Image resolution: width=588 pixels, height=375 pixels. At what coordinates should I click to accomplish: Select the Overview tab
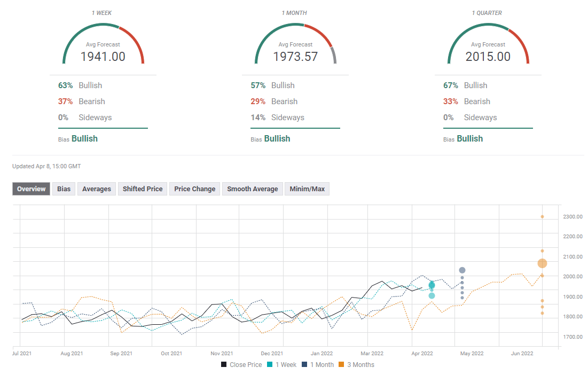32,189
